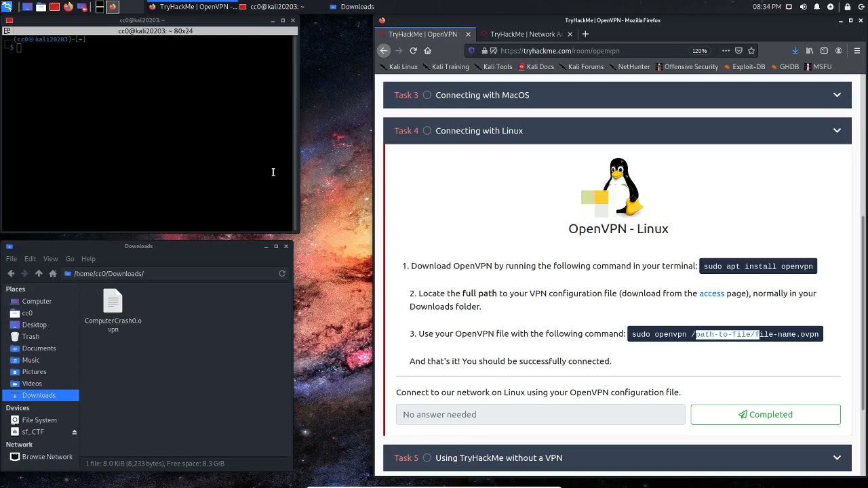Eject the sf_CTF device
The image size is (868, 488).
click(75, 432)
